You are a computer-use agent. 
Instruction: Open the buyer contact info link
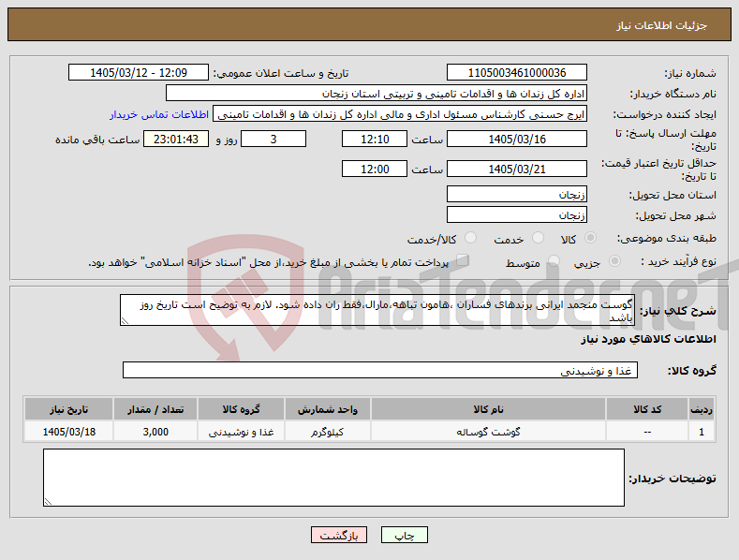tap(159, 114)
